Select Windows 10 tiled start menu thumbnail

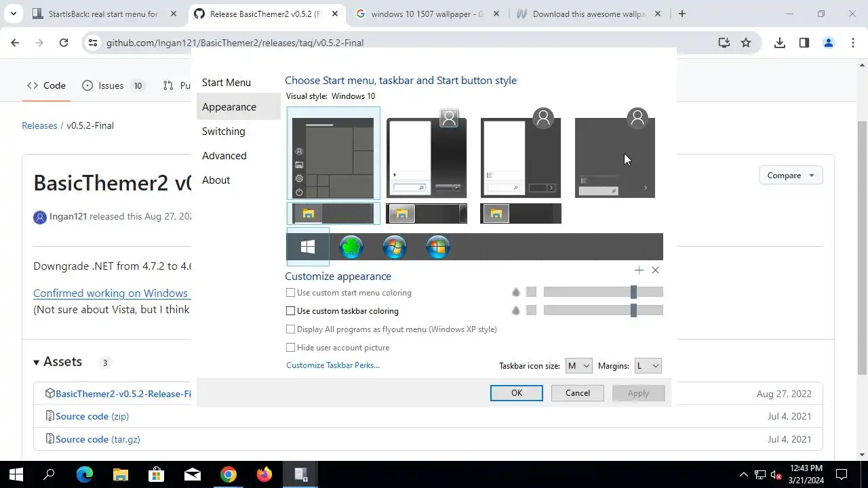point(333,153)
